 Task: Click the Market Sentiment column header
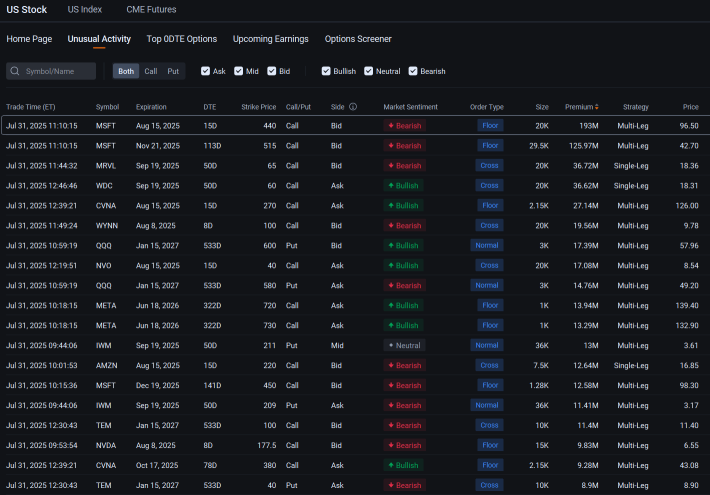pyautogui.click(x=411, y=107)
